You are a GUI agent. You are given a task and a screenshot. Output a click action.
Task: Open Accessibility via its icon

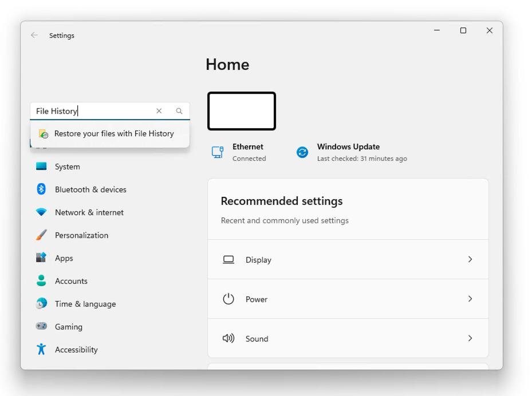41,350
